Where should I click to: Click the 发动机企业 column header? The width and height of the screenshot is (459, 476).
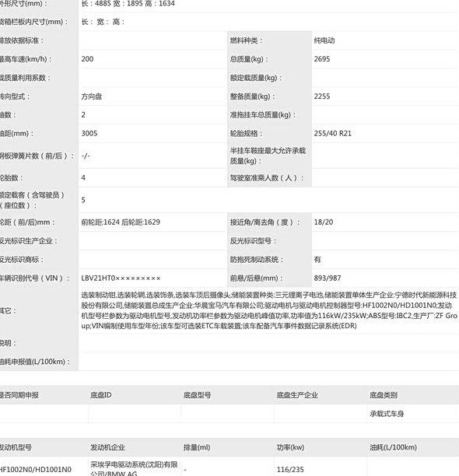(x=107, y=447)
